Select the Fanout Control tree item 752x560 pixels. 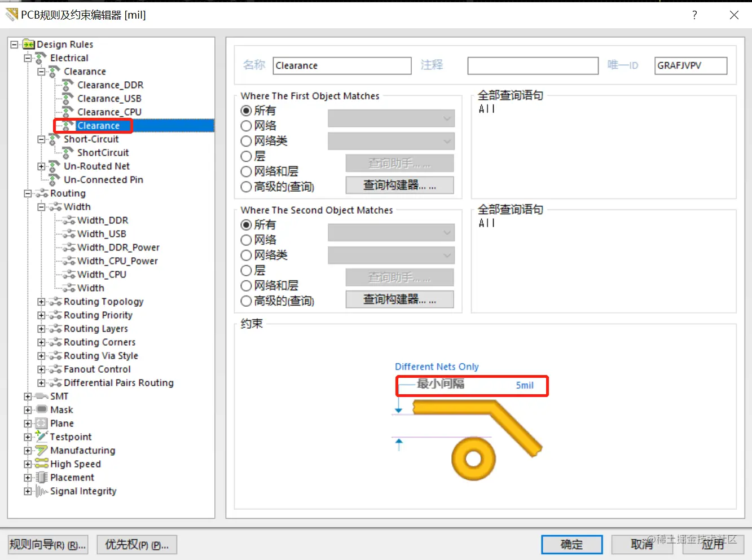click(x=97, y=369)
